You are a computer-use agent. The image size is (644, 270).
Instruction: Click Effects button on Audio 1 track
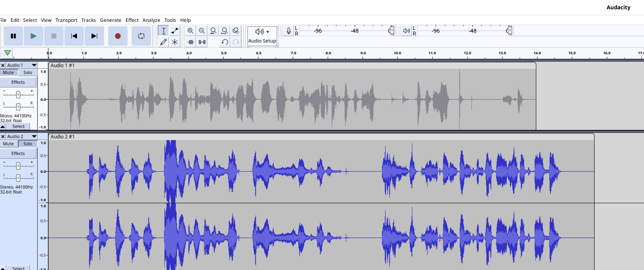pyautogui.click(x=18, y=82)
